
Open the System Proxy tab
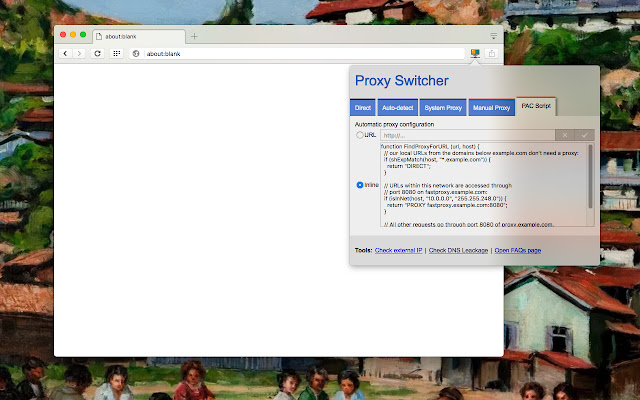pyautogui.click(x=443, y=107)
